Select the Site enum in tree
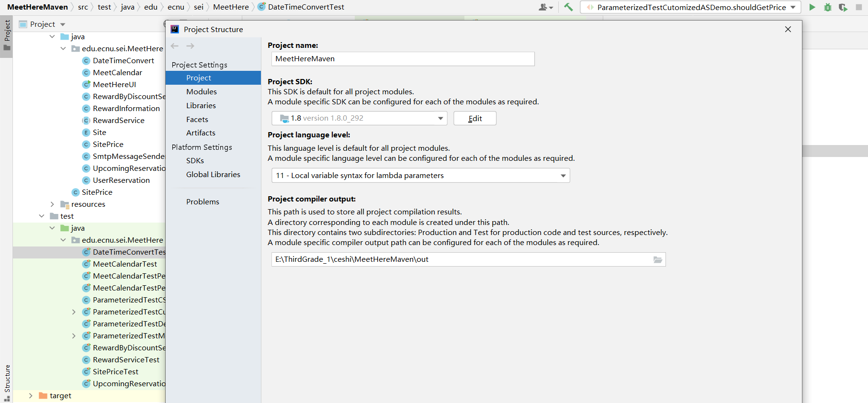Image resolution: width=868 pixels, height=403 pixels. (99, 132)
